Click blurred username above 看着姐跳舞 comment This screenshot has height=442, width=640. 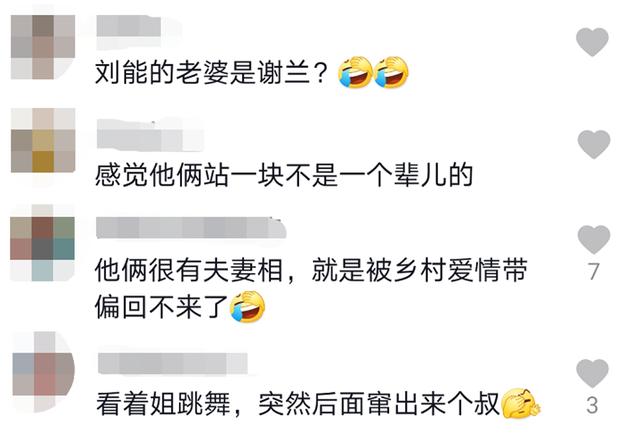point(173,363)
